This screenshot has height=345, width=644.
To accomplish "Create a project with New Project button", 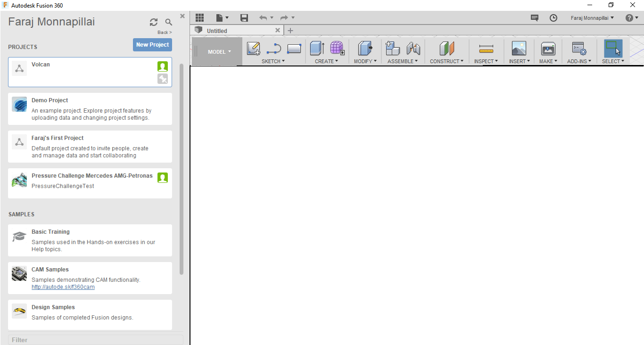I will pos(152,45).
